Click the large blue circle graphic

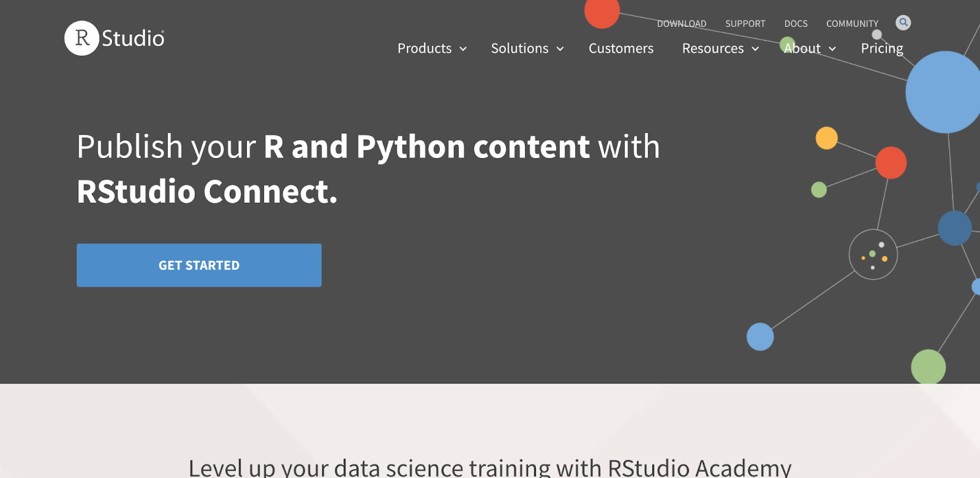(x=944, y=92)
